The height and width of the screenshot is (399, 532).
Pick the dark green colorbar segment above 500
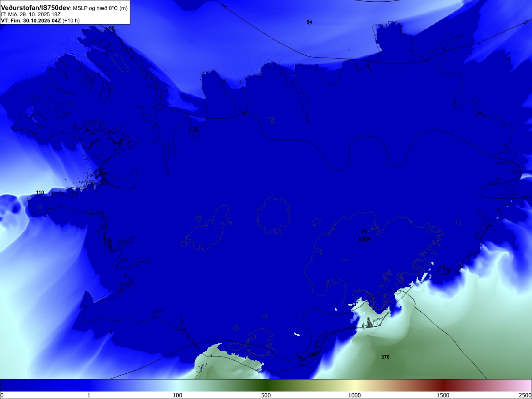(266, 385)
